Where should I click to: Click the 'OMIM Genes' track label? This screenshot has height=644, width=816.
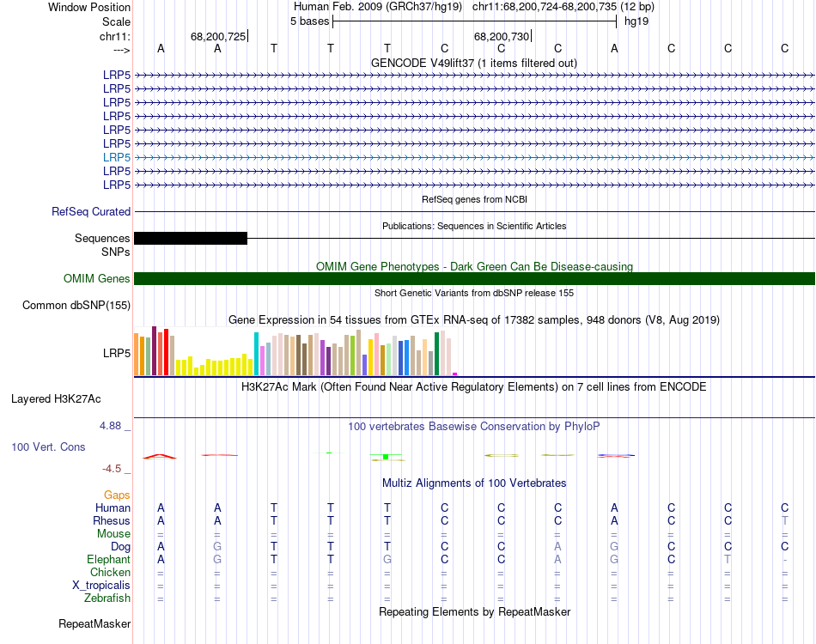(96, 279)
